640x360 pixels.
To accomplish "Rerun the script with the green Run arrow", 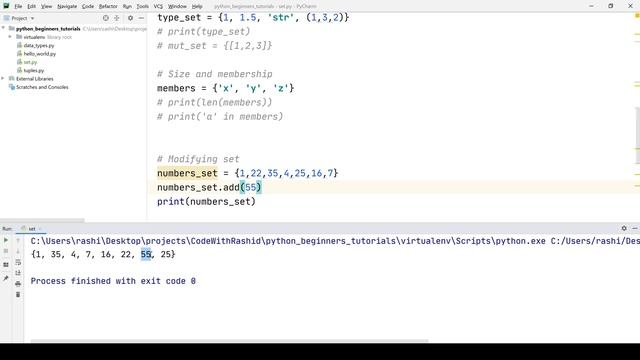I will [6, 240].
